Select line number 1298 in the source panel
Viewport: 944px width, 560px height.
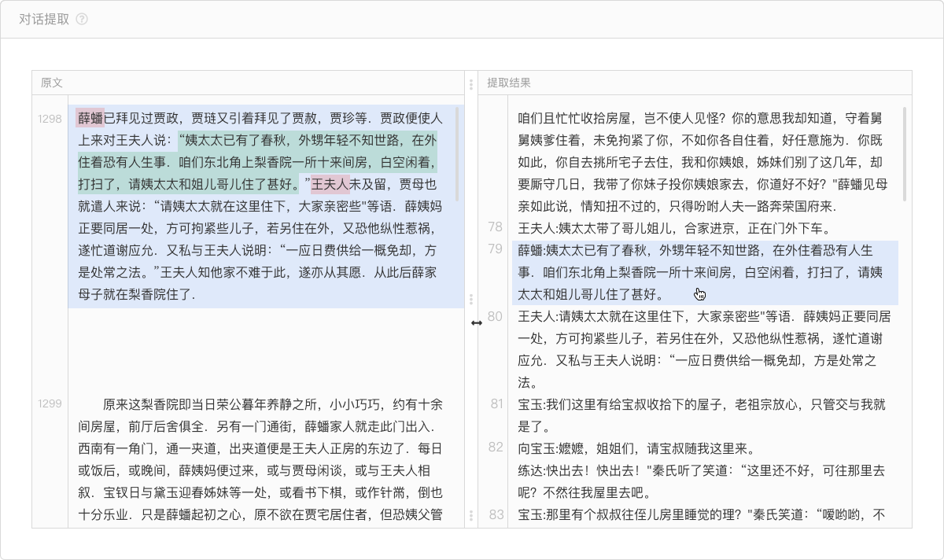50,119
